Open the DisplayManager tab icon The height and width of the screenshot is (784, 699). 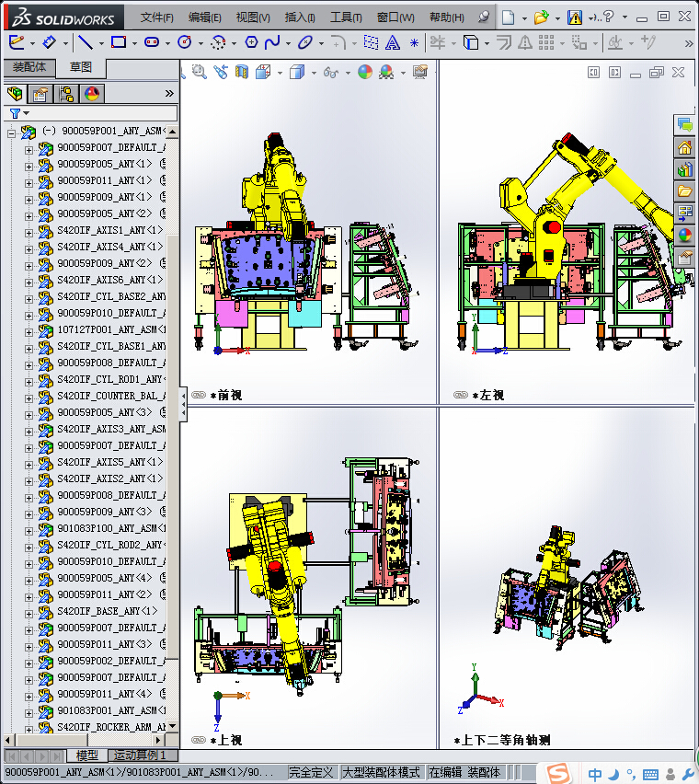(x=92, y=94)
